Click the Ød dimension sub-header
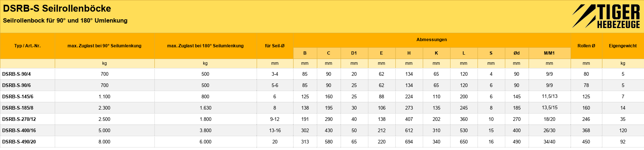 (516, 53)
